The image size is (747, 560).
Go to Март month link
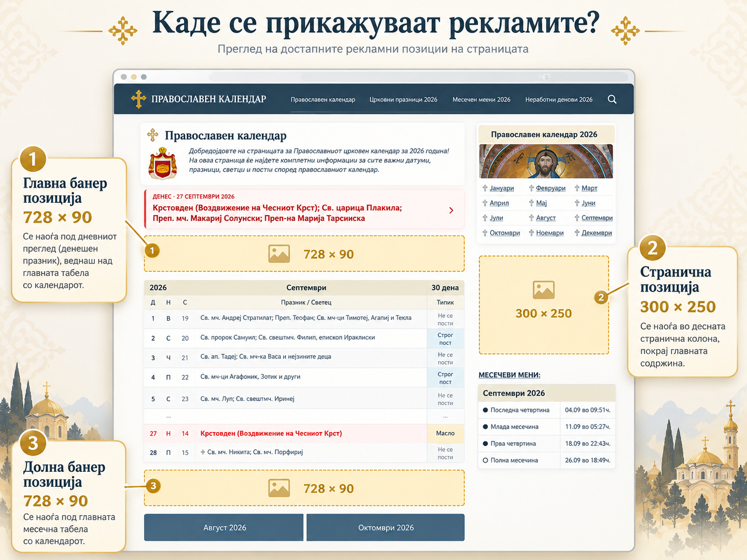point(589,188)
